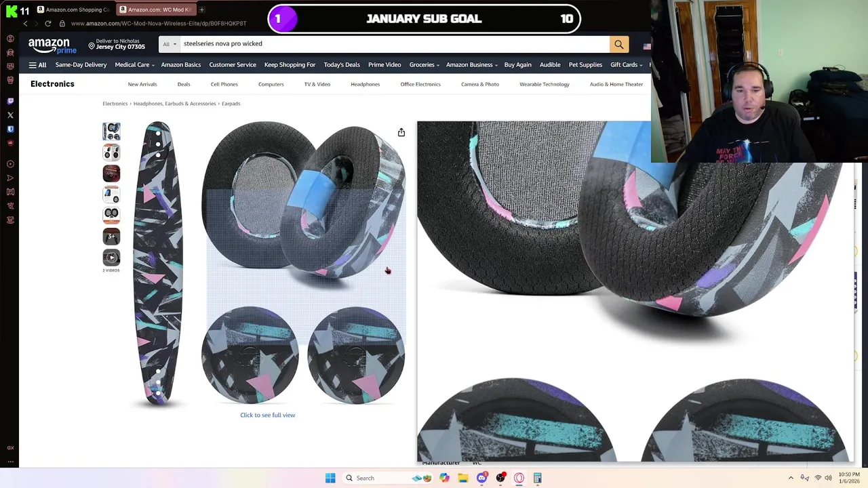868x488 pixels.
Task: Click Headphones, Earbuds & Accessories breadcrumb
Action: tap(174, 104)
